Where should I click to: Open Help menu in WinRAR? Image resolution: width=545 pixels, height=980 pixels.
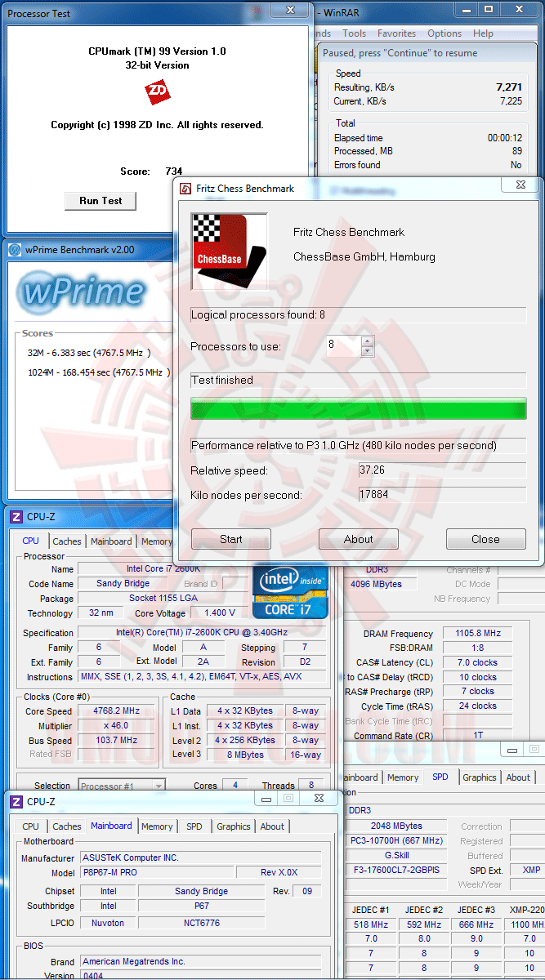483,33
